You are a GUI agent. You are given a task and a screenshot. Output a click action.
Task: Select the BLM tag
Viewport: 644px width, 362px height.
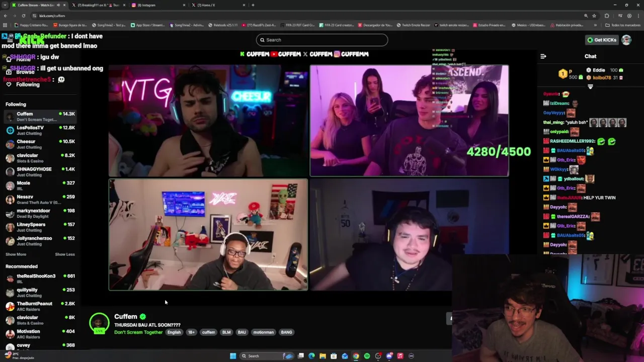point(226,332)
